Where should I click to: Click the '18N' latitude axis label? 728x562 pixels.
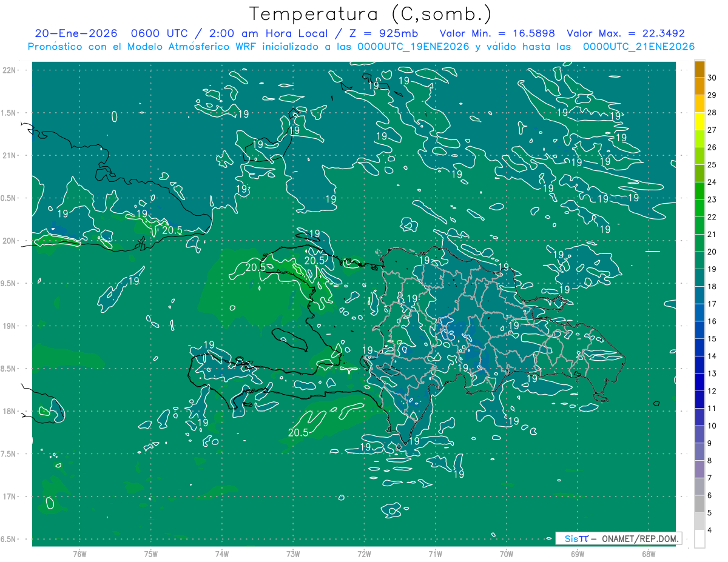10,411
